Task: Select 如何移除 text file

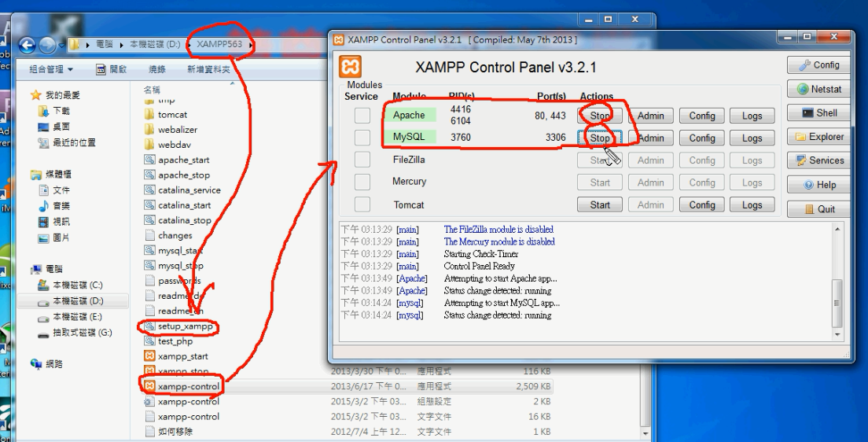Action: tap(168, 432)
